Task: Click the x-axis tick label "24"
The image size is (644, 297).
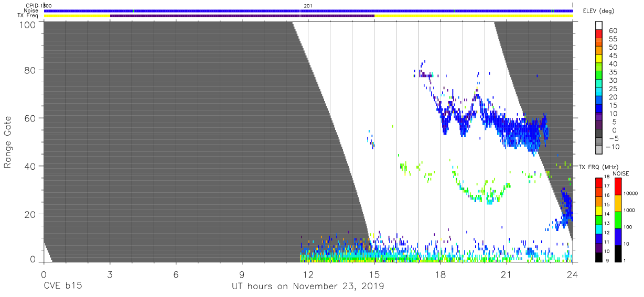Action: 572,274
